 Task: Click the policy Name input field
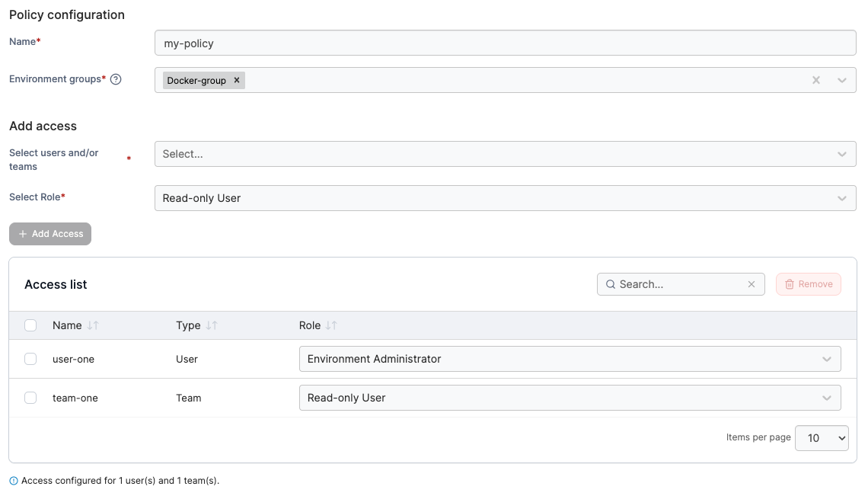505,43
